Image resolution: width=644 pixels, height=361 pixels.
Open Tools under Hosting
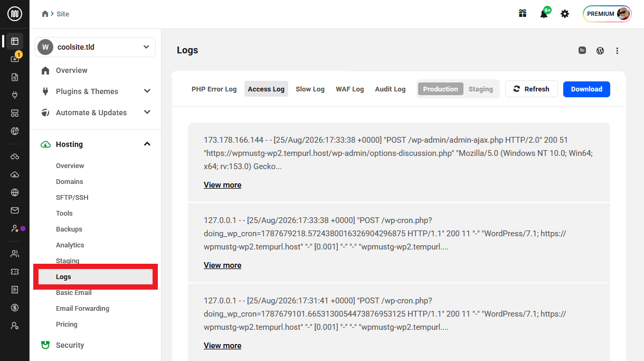point(64,213)
